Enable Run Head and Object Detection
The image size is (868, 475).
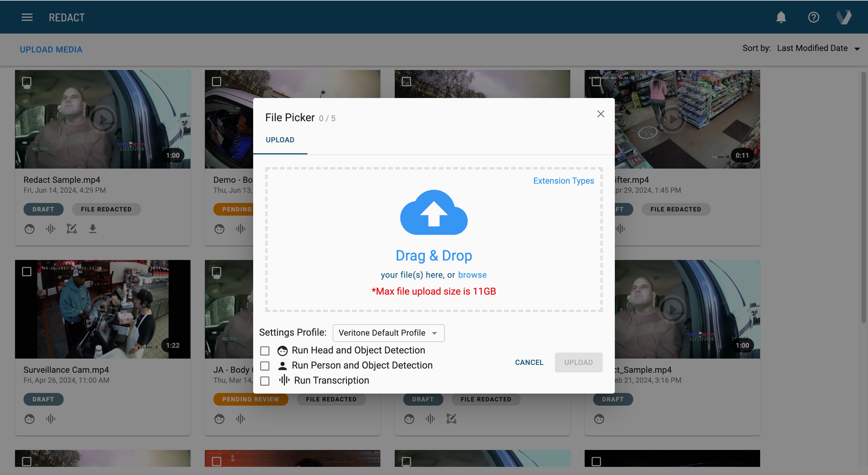[265, 351]
